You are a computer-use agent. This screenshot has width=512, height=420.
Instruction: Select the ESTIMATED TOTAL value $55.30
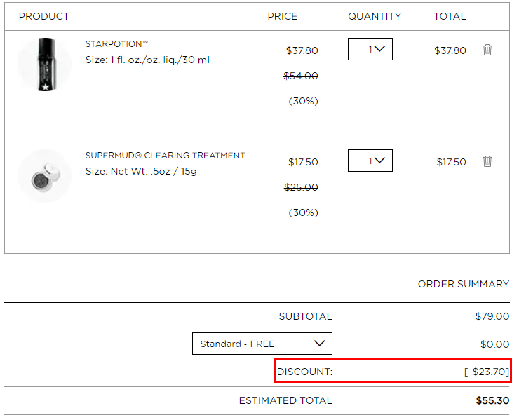pyautogui.click(x=492, y=400)
